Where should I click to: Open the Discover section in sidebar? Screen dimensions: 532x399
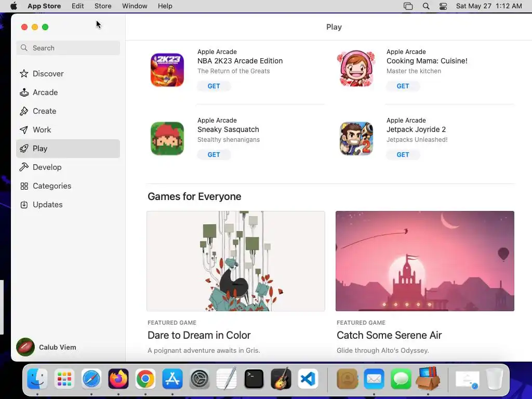point(68,74)
